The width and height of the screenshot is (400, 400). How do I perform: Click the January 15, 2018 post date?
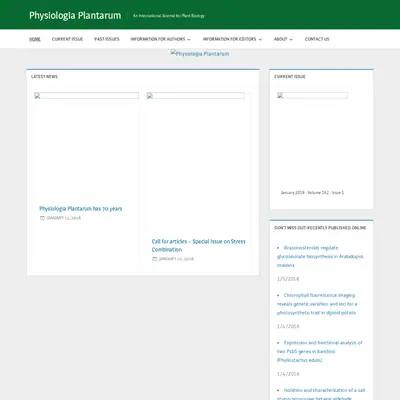(64, 218)
